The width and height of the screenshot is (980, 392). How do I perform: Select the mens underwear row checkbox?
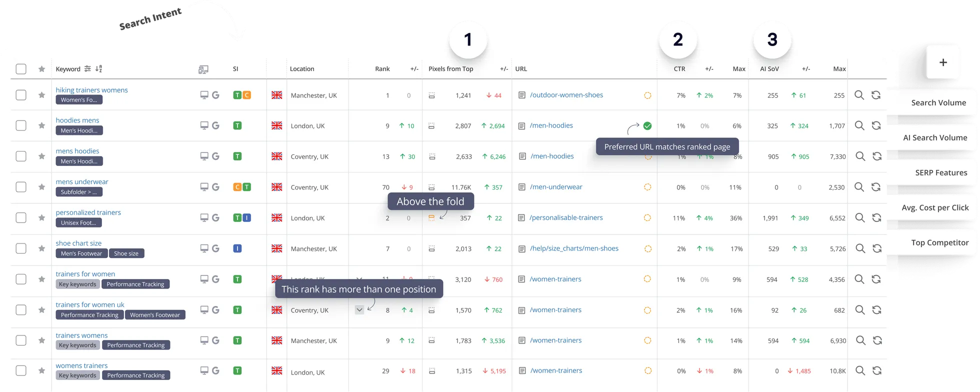coord(21,187)
